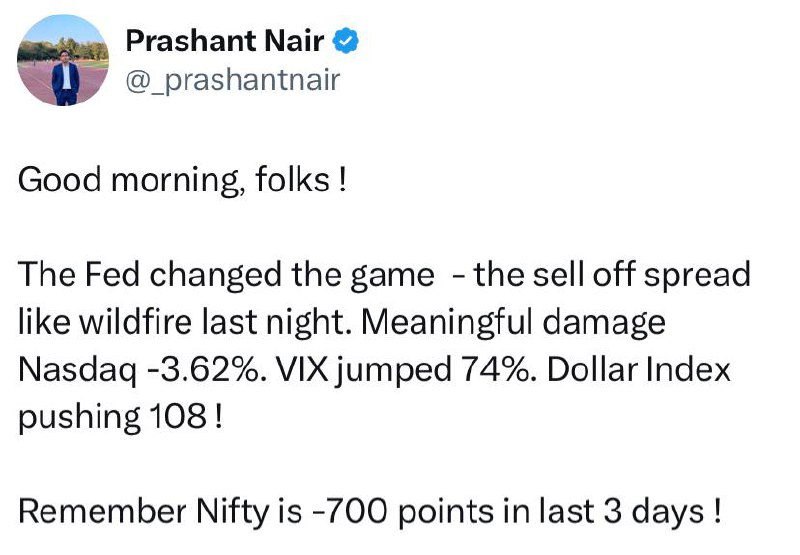Screen dimensions: 800x555
Task: Open the Prashant Nair display name
Action: [224, 41]
